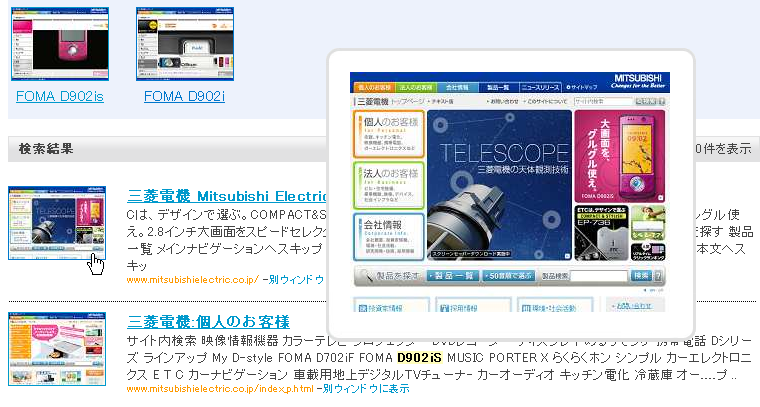Open the 三菱電機:個人のお客様 result title

(x=208, y=322)
